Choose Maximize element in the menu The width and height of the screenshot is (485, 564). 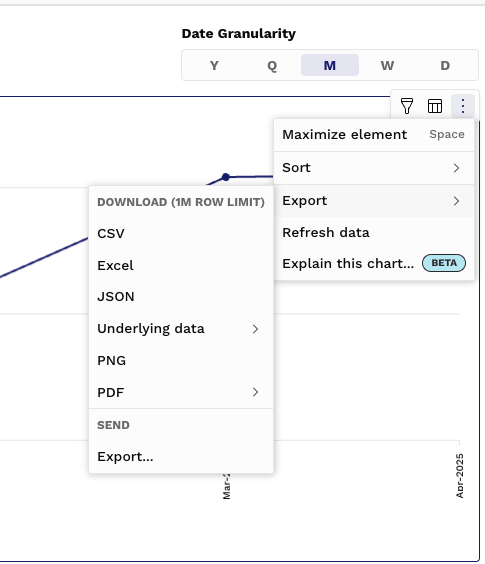[374, 135]
